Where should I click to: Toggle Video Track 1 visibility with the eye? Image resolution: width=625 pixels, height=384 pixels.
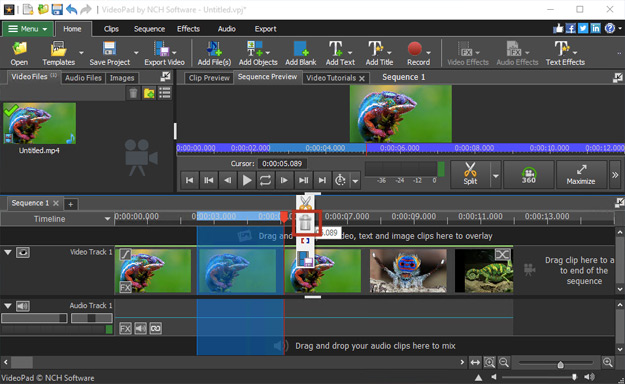(23, 252)
